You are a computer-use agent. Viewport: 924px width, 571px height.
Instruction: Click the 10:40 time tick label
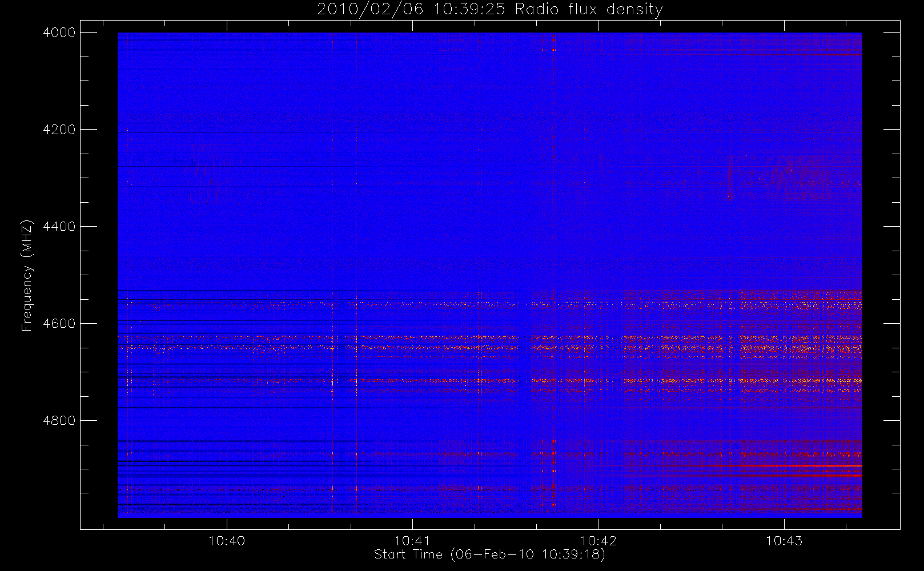(x=227, y=540)
